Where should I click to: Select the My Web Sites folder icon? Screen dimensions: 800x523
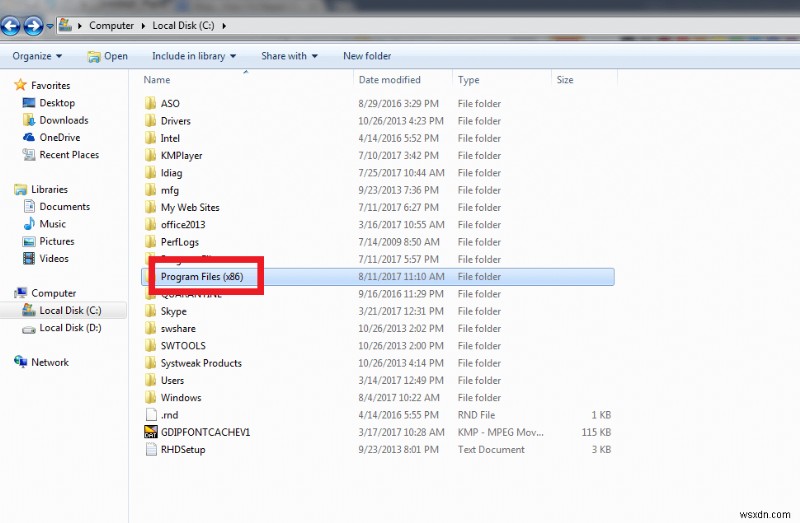click(x=150, y=207)
